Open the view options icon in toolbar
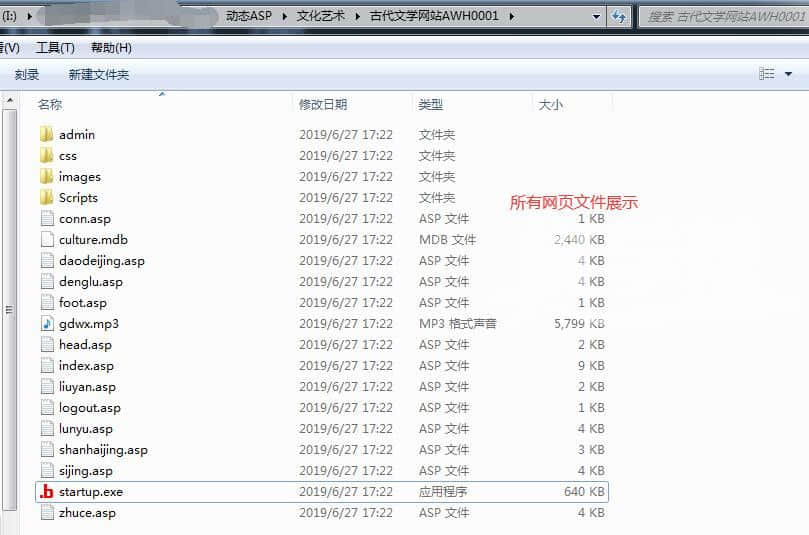Viewport: 809px width, 535px height. pos(767,74)
